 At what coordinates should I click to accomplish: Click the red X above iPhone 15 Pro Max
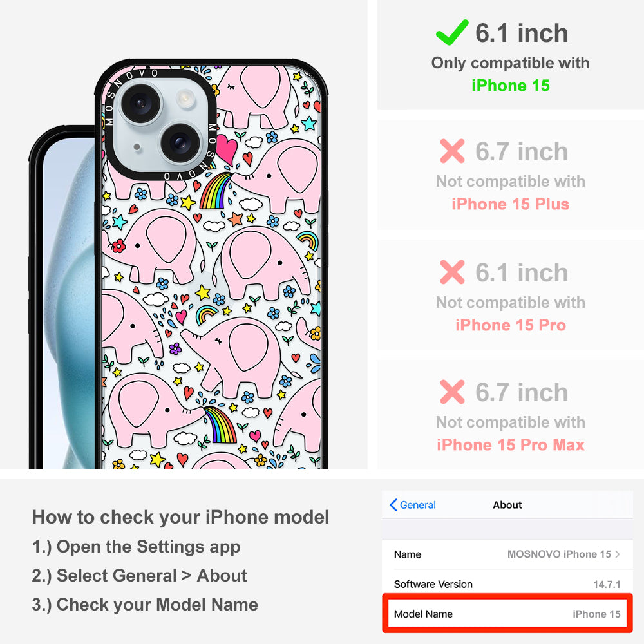[x=452, y=392]
